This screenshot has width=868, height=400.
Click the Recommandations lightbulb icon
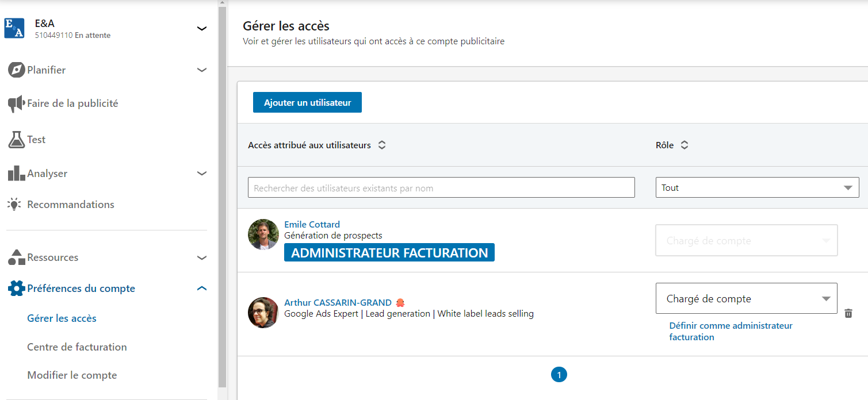pos(14,205)
